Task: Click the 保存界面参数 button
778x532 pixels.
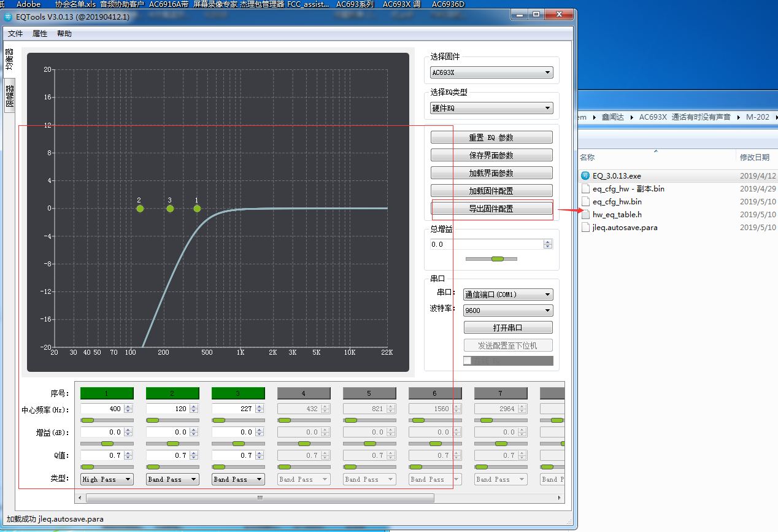Action: coord(491,155)
